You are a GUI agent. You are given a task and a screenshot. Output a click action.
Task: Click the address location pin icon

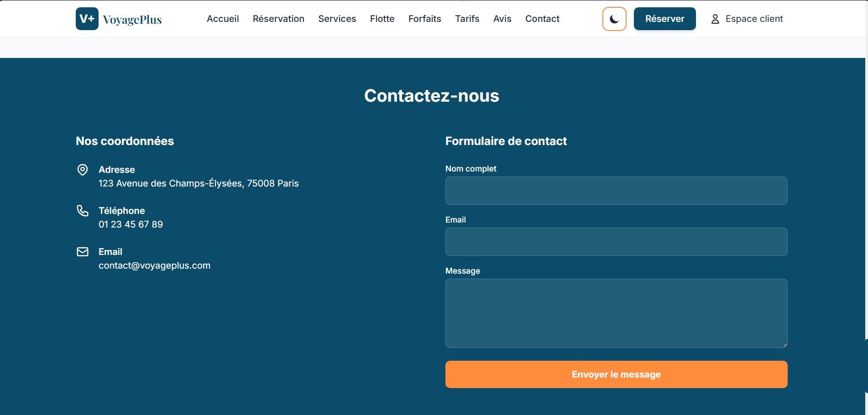pyautogui.click(x=83, y=170)
